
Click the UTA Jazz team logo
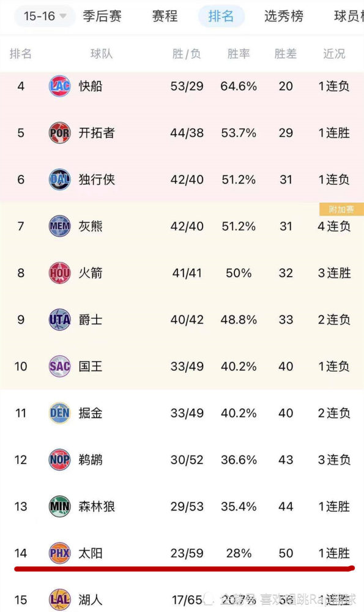60,319
